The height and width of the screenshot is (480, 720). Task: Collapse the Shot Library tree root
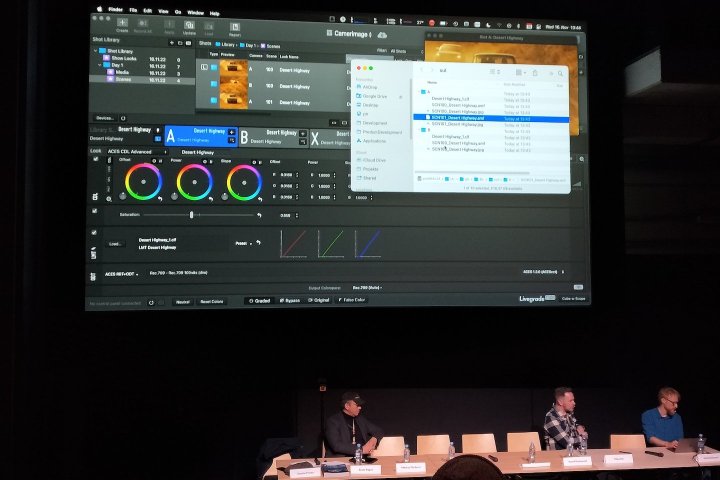click(x=96, y=51)
